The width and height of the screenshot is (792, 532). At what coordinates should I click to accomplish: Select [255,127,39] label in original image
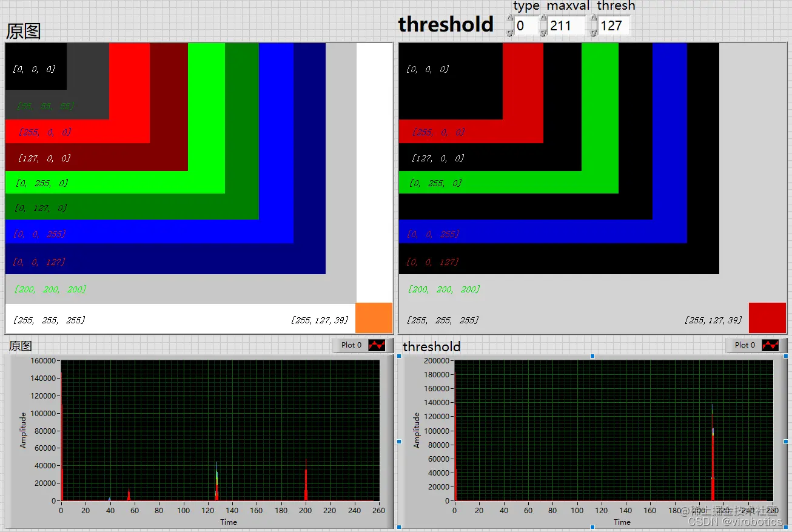(320, 320)
